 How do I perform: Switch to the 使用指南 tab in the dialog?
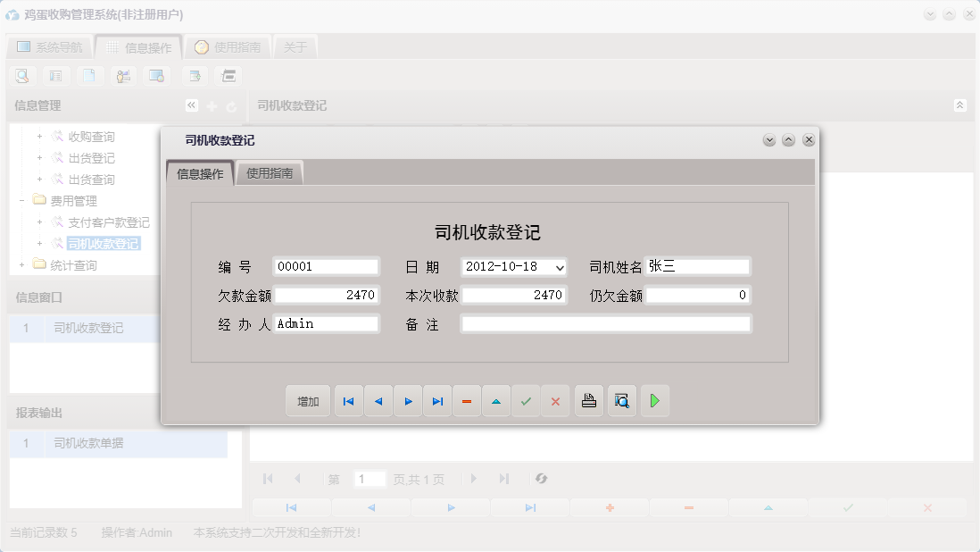270,172
